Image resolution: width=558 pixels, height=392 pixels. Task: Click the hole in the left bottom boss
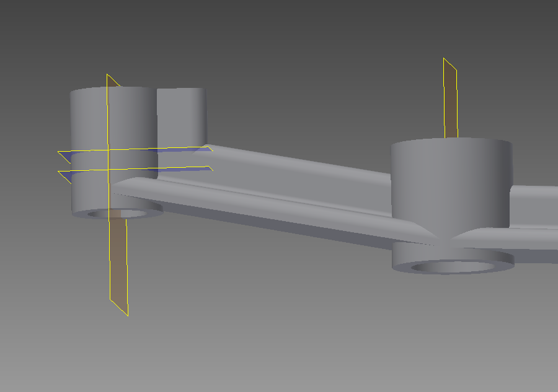pos(118,214)
